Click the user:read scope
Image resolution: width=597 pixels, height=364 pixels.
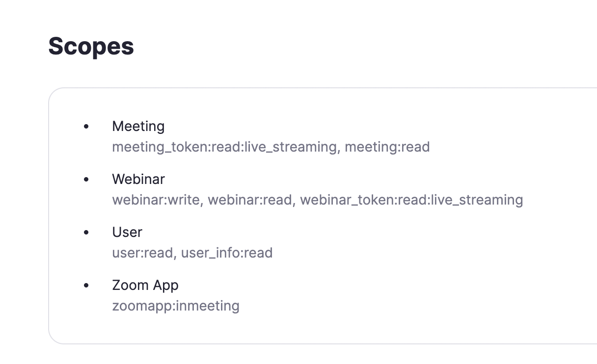pos(142,253)
